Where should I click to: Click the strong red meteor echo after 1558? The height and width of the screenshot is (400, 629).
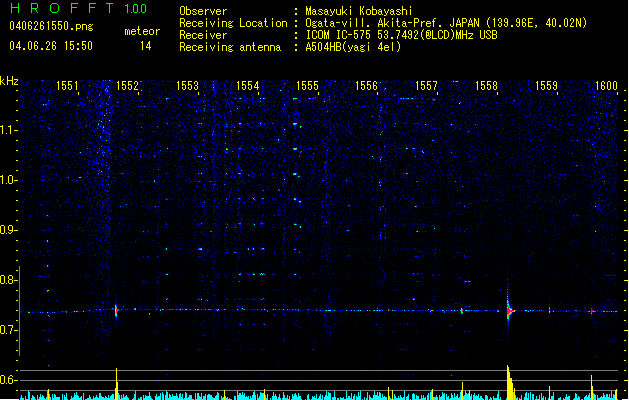pos(509,311)
